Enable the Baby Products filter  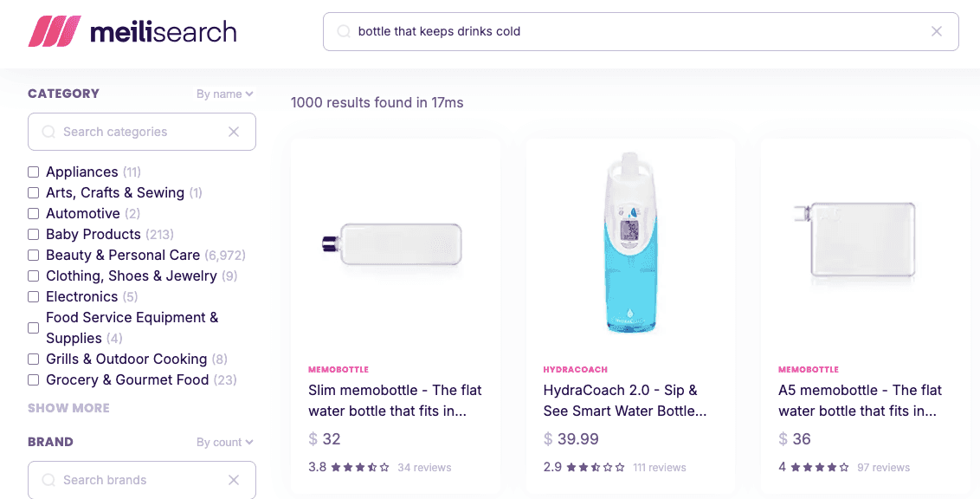[x=34, y=234]
